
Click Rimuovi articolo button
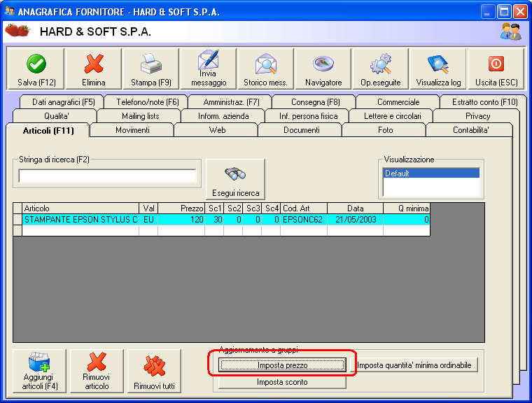coord(97,371)
